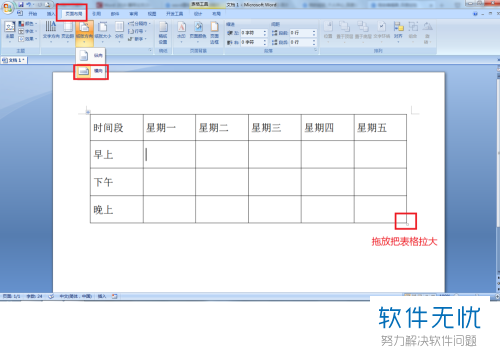The image size is (500, 361).
Task: Open the round Office button menu
Action: click(x=7, y=7)
